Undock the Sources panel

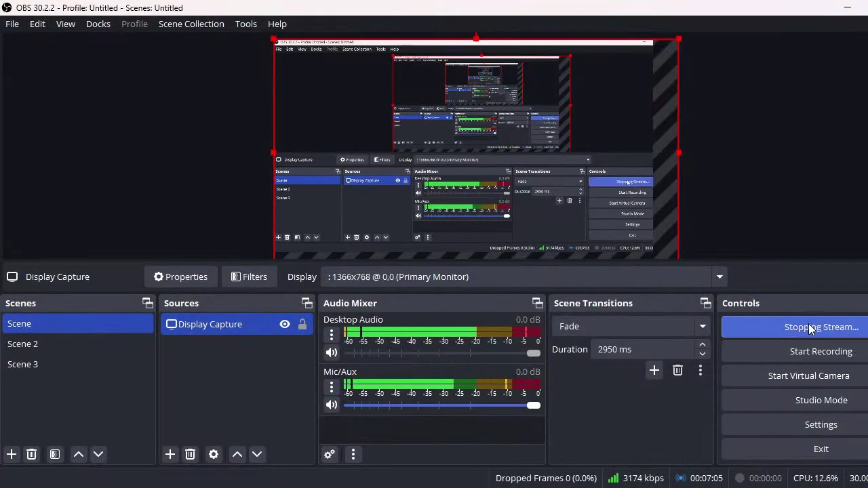point(307,303)
